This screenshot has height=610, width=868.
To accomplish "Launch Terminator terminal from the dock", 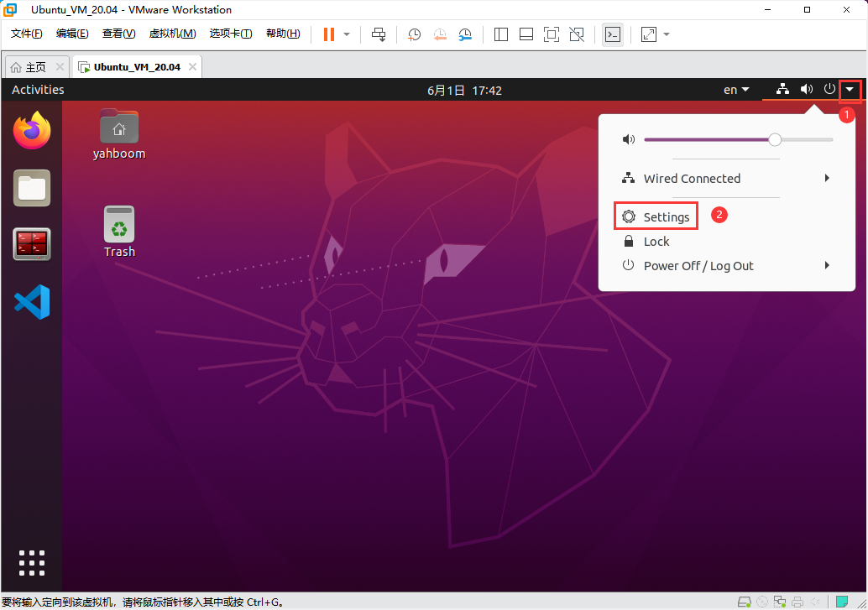I will tap(32, 244).
